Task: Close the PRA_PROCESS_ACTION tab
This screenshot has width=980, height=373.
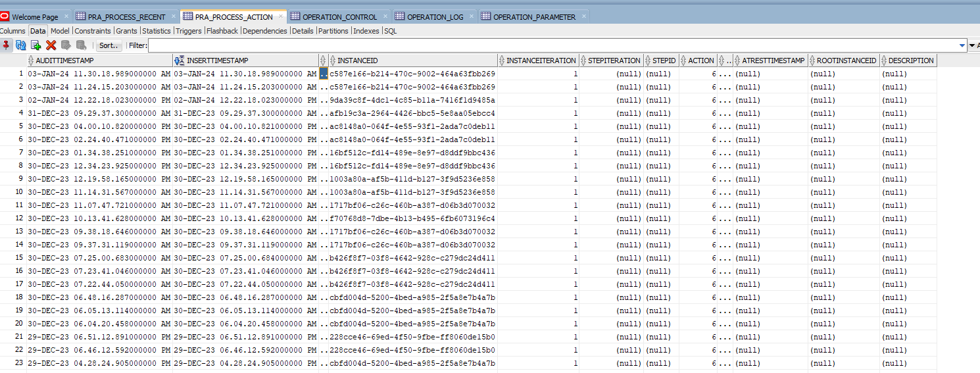Action: tap(281, 16)
